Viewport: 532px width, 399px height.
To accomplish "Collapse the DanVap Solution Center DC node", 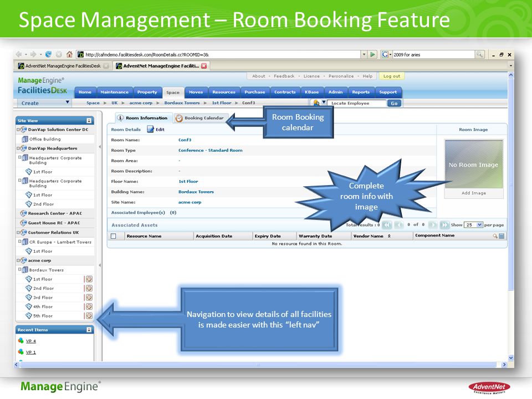I will [18, 129].
